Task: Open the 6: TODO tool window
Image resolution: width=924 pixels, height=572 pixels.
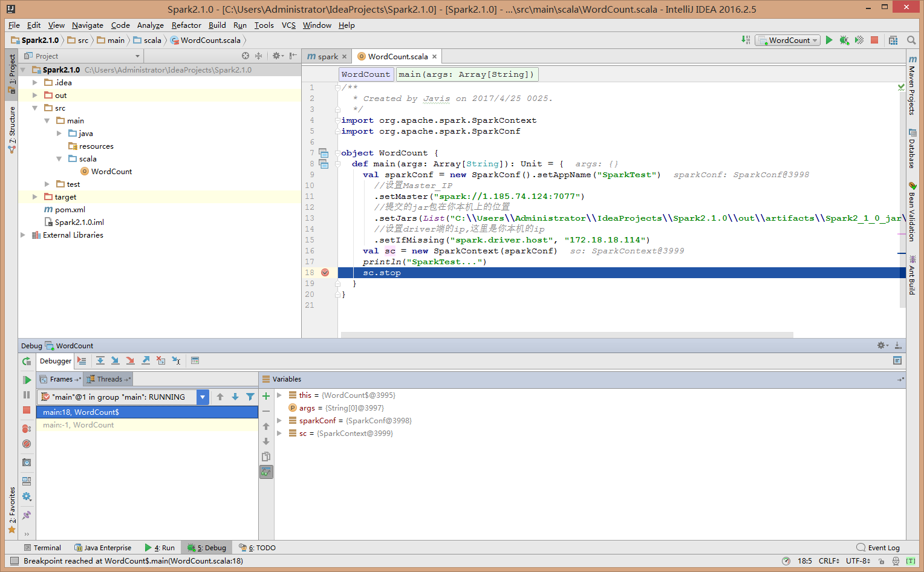Action: tap(258, 548)
